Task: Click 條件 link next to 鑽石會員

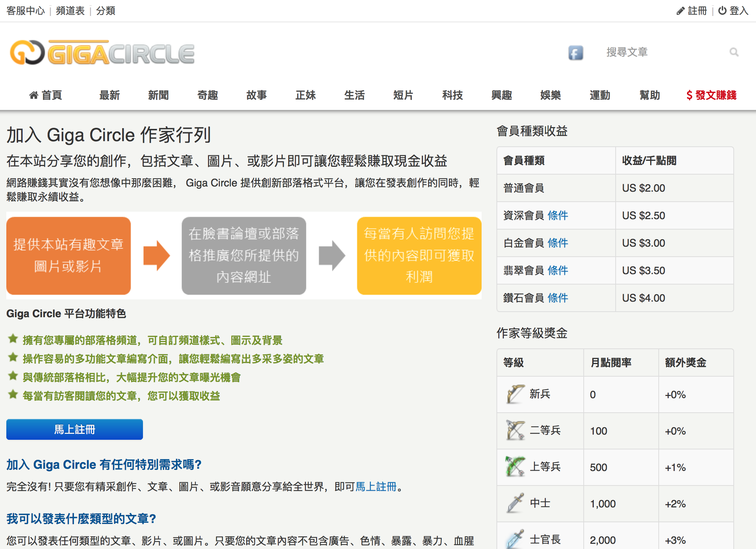Action: click(558, 298)
